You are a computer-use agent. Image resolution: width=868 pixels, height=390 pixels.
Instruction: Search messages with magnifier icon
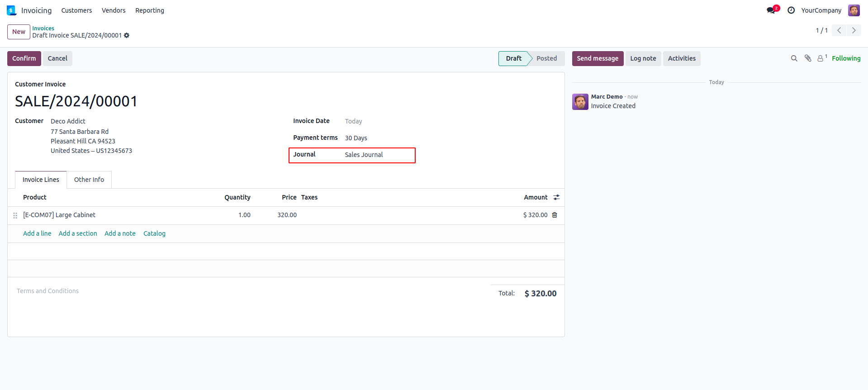pyautogui.click(x=794, y=58)
